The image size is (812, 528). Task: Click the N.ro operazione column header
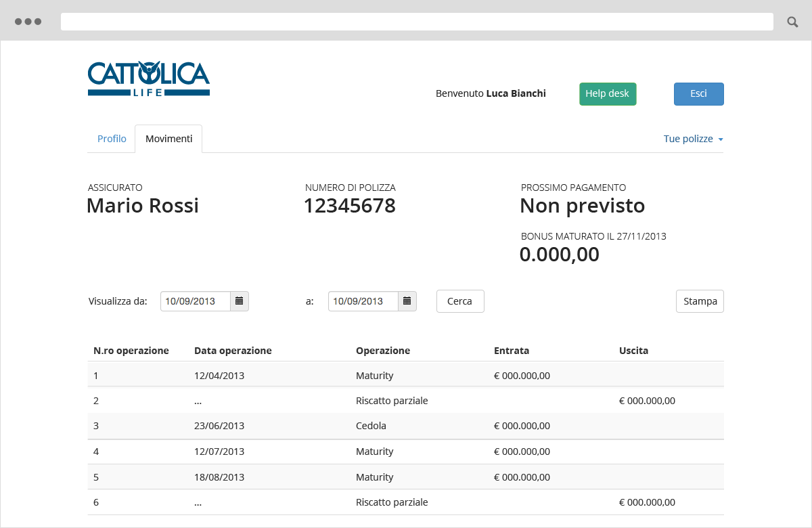[131, 351]
